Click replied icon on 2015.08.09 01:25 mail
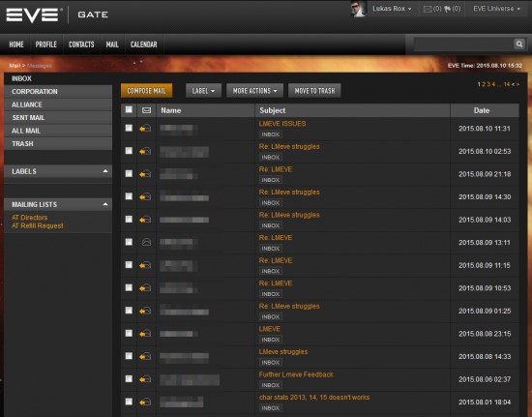Screen dimensions: 532x417 (x=145, y=311)
